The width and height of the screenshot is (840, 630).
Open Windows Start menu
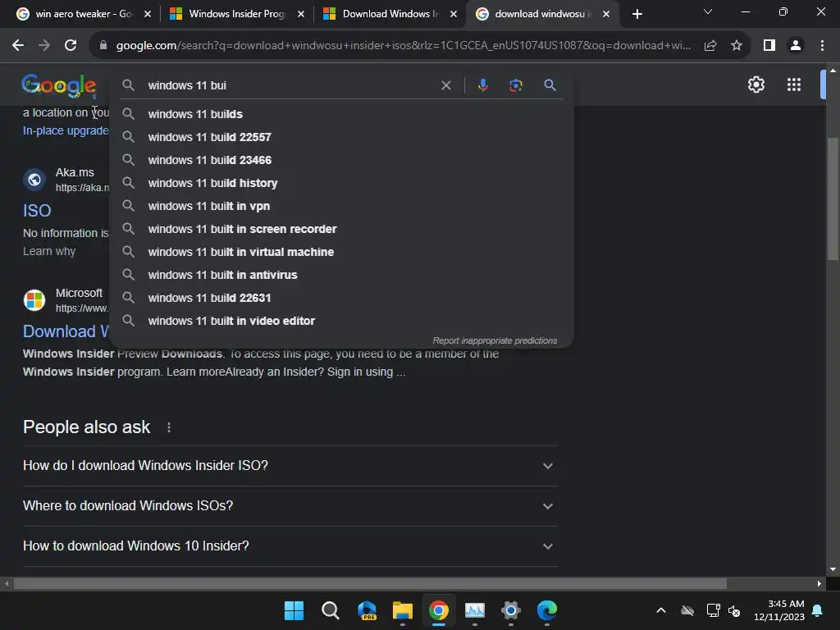[294, 610]
